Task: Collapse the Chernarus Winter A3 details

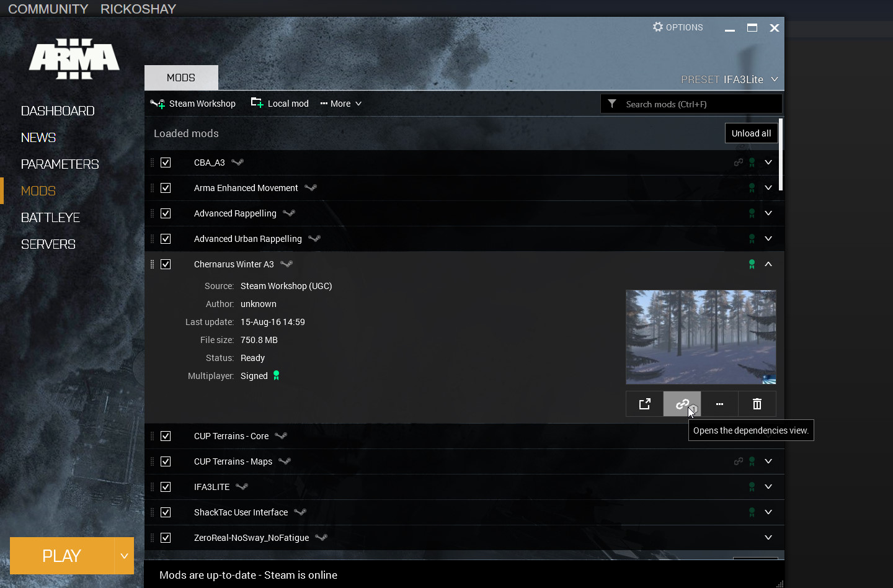Action: pyautogui.click(x=768, y=264)
